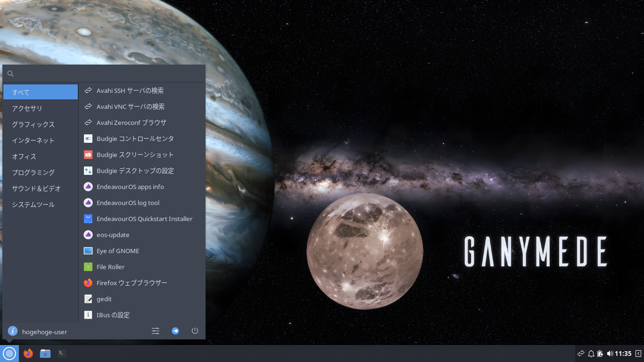Launch Firefox from the bottom panel
Screen dimensions: 644x362
(x=28, y=354)
